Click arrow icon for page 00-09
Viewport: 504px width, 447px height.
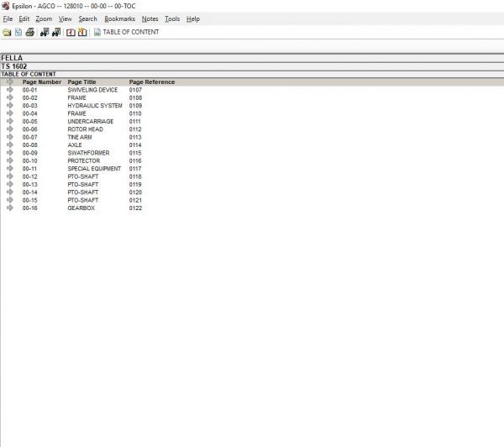(10, 152)
